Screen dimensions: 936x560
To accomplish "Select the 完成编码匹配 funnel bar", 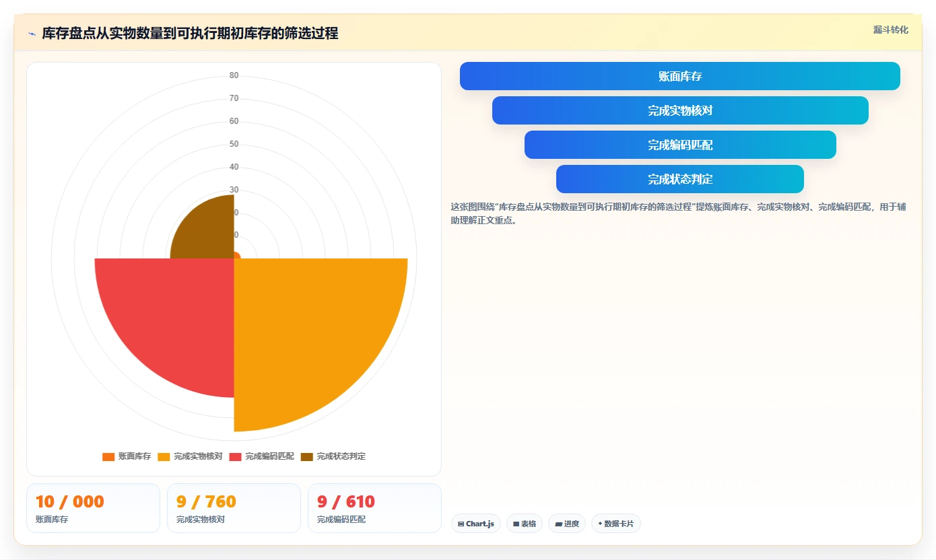I will [680, 145].
